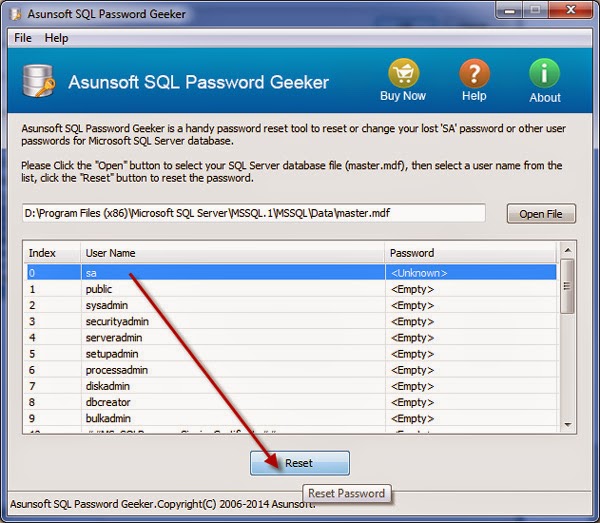Click the Buy Now shopping cart icon
Viewport: 600px width, 523px height.
404,73
